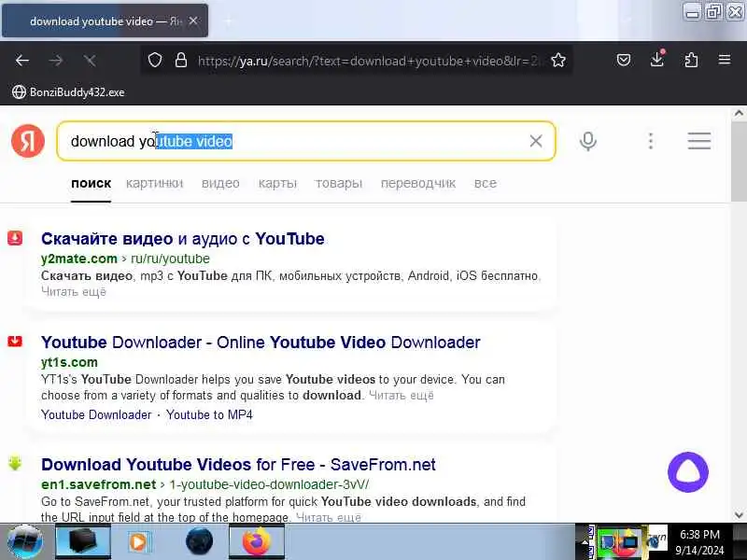Click the yt1s.com domain link

pos(69,362)
